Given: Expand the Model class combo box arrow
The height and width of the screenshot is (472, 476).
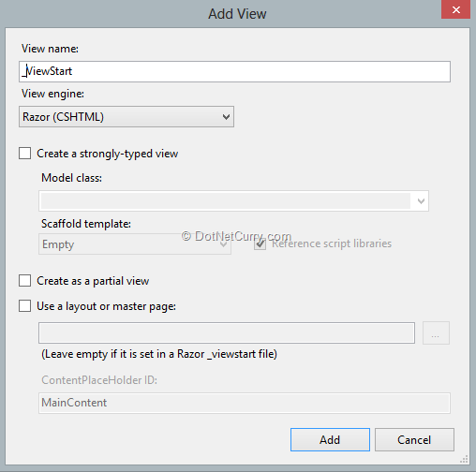Looking at the screenshot, I should (x=421, y=200).
